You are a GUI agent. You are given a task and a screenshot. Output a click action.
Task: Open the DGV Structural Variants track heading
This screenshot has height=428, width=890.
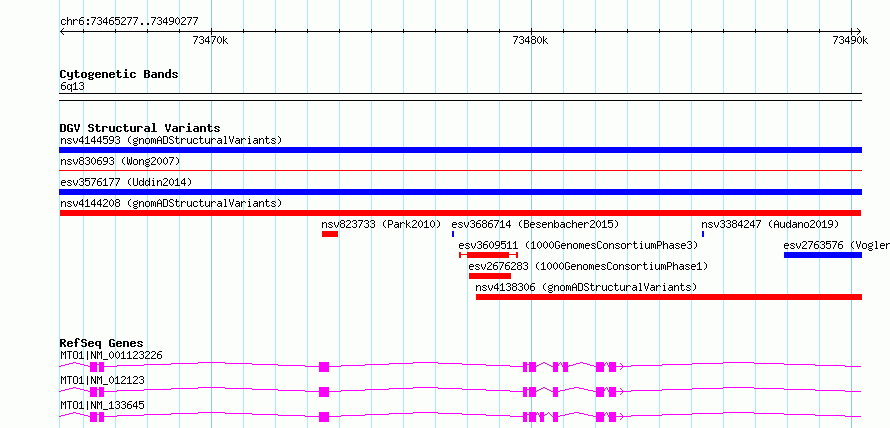(140, 128)
